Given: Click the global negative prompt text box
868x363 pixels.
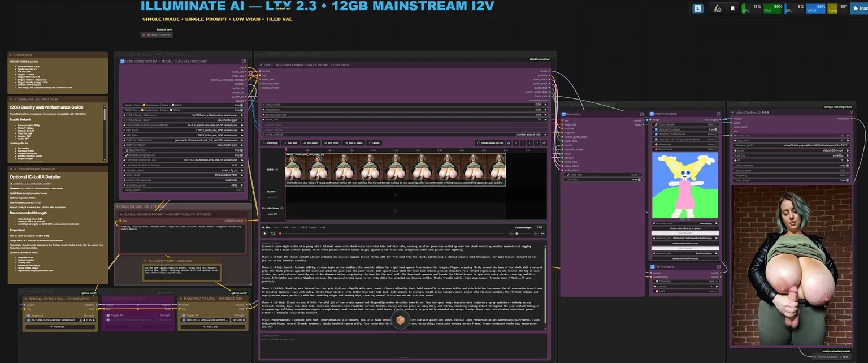Looking at the screenshot, I should click(x=183, y=237).
